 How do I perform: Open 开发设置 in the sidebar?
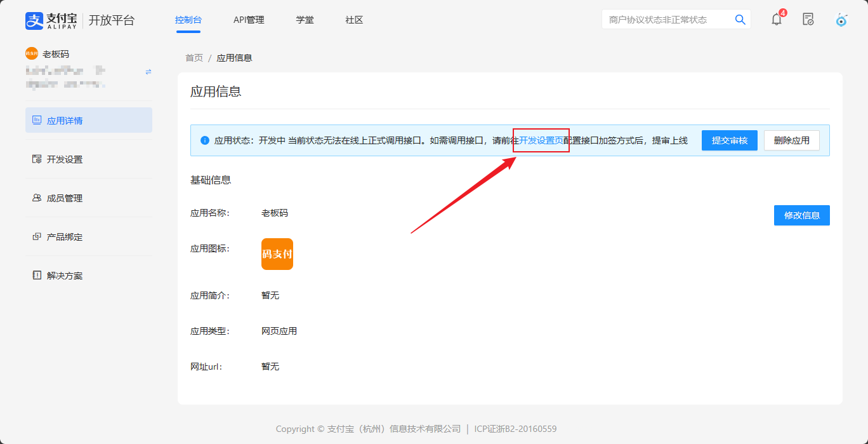click(89, 159)
